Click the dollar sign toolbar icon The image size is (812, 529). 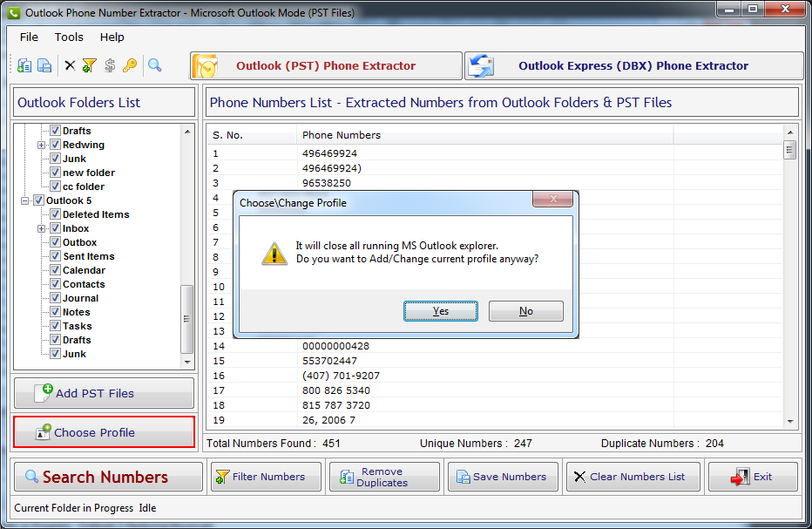tap(110, 65)
